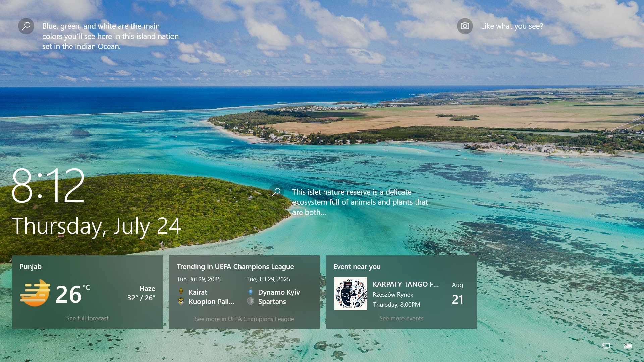
Task: Click the Haze condition label
Action: pos(147,289)
